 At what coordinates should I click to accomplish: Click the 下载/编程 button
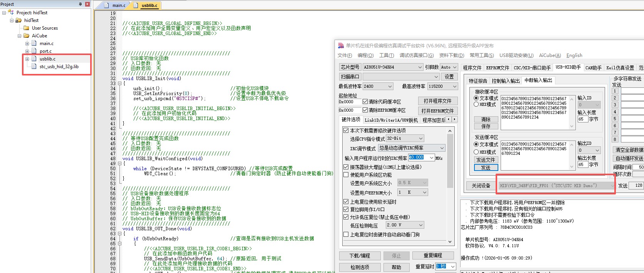(x=360, y=256)
